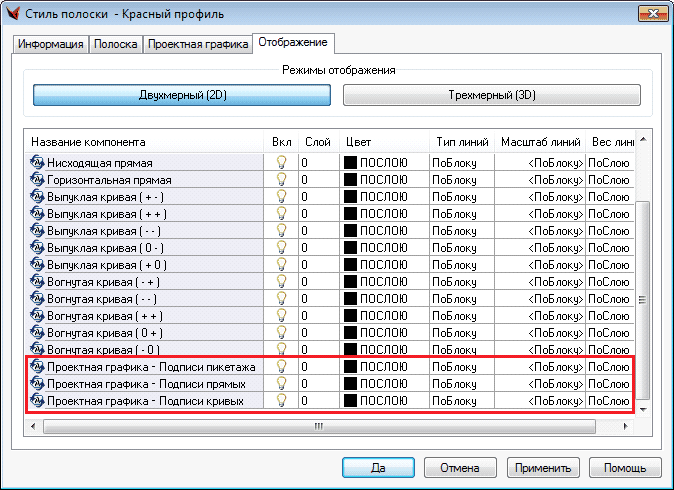Open the Проектная графика tab
674x490 pixels.
pyautogui.click(x=198, y=45)
